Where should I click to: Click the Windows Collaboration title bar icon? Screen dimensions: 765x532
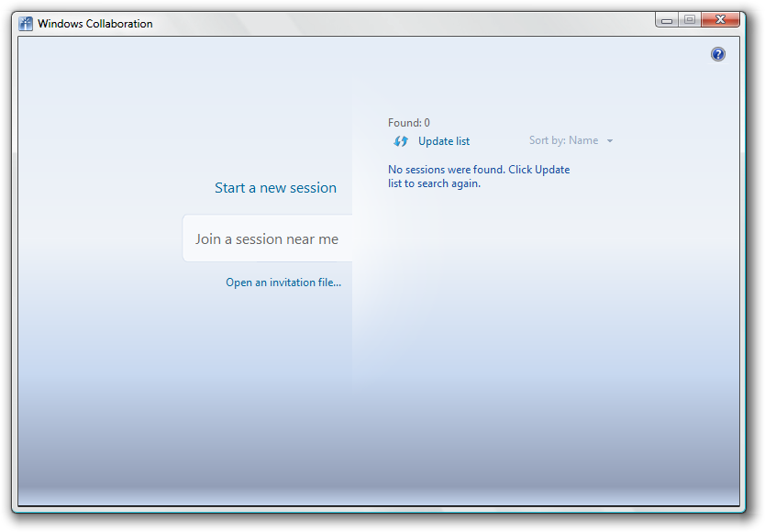click(26, 24)
